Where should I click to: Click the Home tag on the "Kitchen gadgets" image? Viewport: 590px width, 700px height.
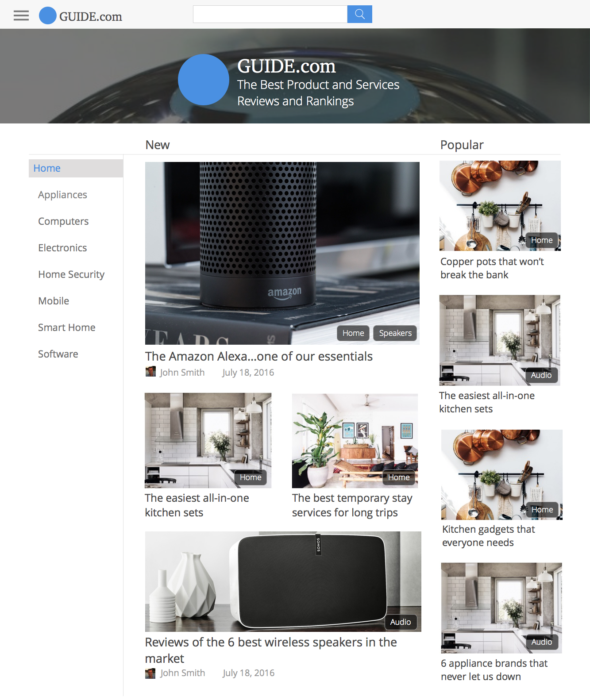pos(542,510)
